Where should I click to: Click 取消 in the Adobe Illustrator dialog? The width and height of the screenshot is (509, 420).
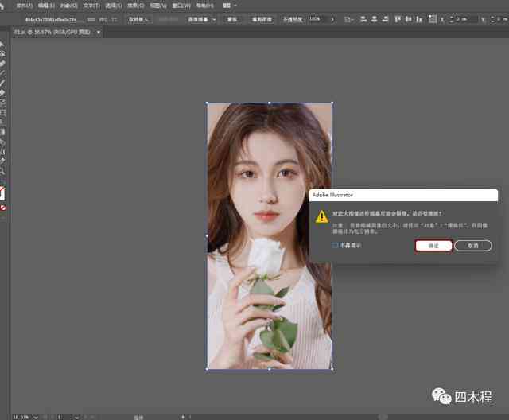(x=473, y=246)
